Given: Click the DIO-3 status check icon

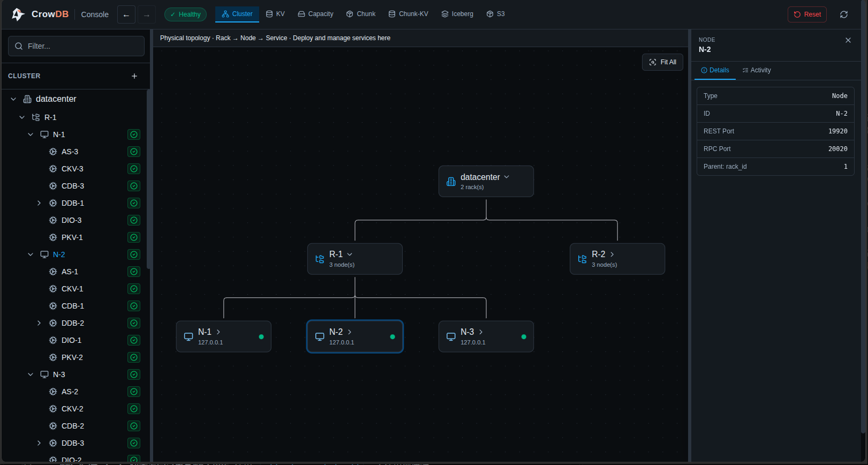Looking at the screenshot, I should pos(134,220).
